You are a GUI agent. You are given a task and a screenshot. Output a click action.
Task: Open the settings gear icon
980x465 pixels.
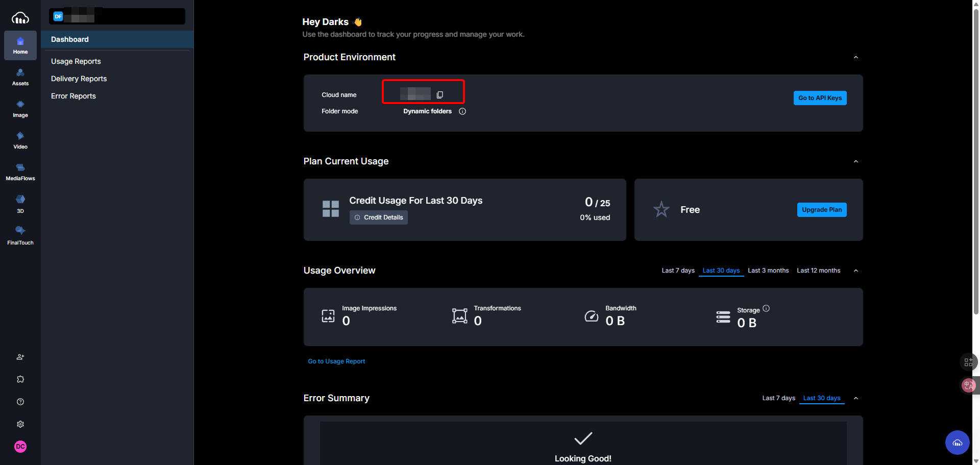20,424
